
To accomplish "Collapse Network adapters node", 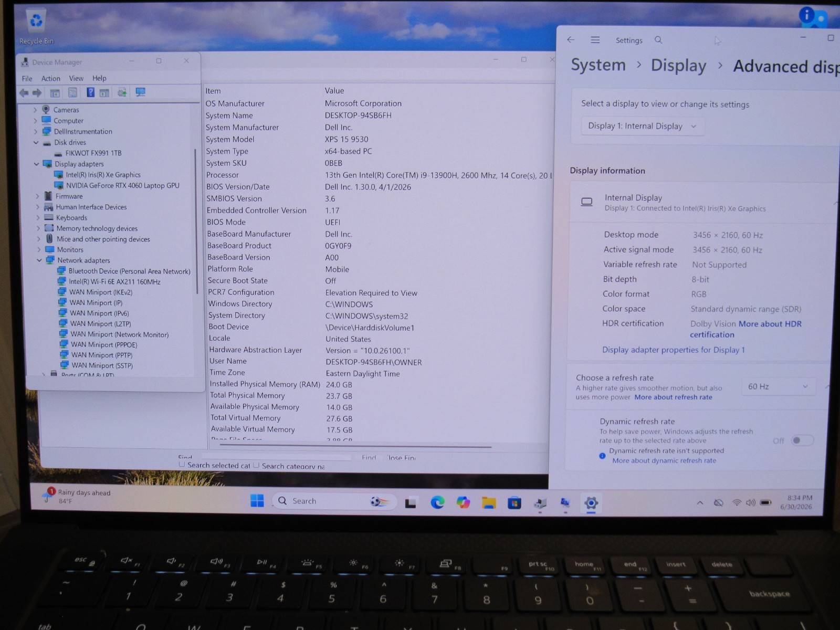I will click(39, 260).
